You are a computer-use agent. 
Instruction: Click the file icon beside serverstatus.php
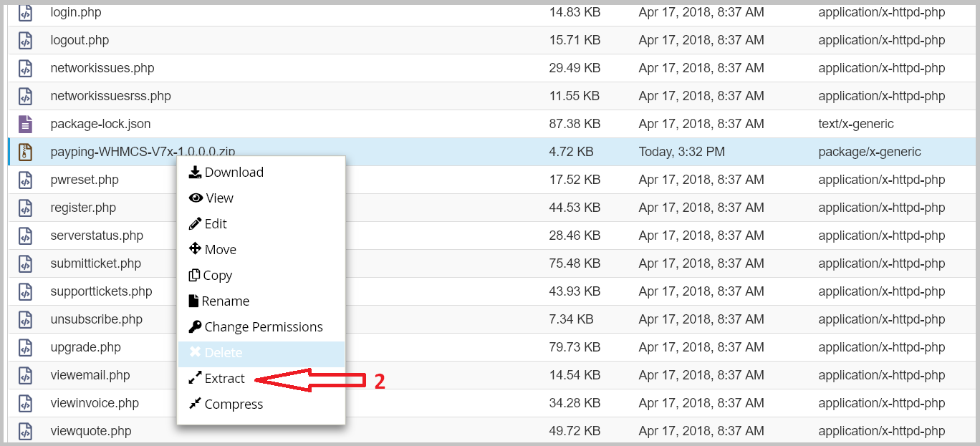coord(25,236)
